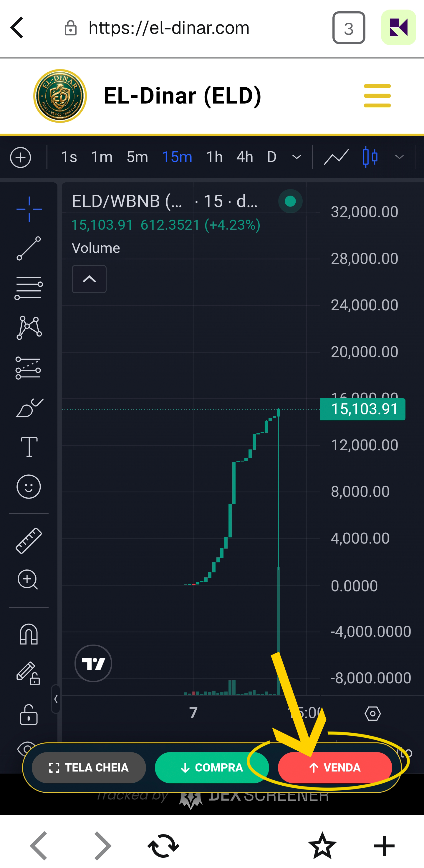
Task: Open the emoji sticker tool
Action: pyautogui.click(x=29, y=487)
